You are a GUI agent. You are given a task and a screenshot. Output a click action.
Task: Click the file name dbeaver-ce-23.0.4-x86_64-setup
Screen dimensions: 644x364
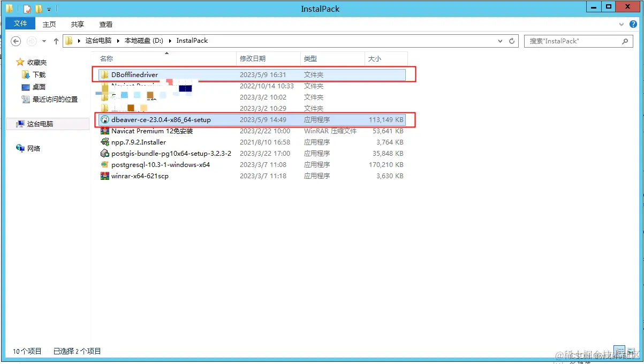coord(161,120)
